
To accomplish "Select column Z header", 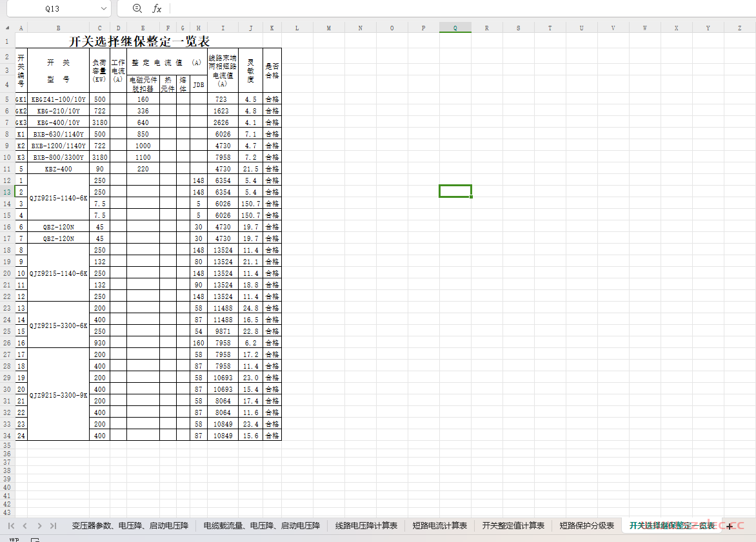I will (x=740, y=28).
